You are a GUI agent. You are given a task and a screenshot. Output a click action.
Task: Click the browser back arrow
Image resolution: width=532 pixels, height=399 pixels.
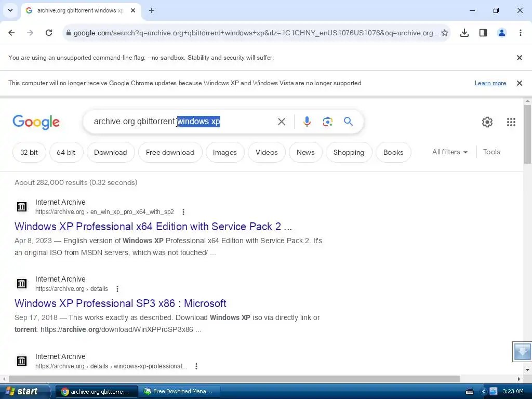pos(11,33)
